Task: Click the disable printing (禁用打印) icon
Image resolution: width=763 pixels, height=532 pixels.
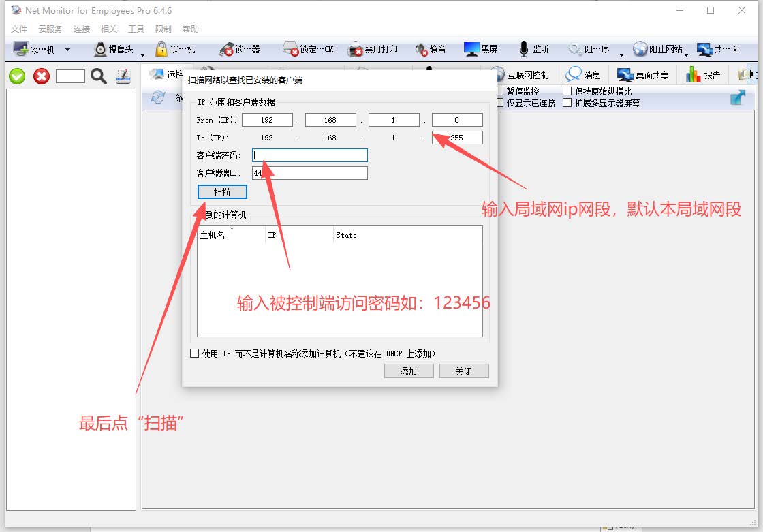Action: [355, 50]
